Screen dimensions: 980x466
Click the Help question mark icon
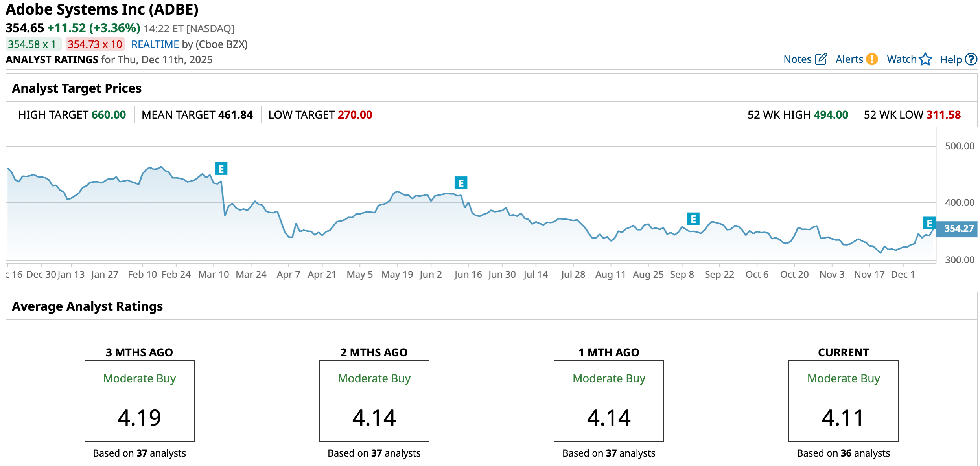(x=971, y=59)
